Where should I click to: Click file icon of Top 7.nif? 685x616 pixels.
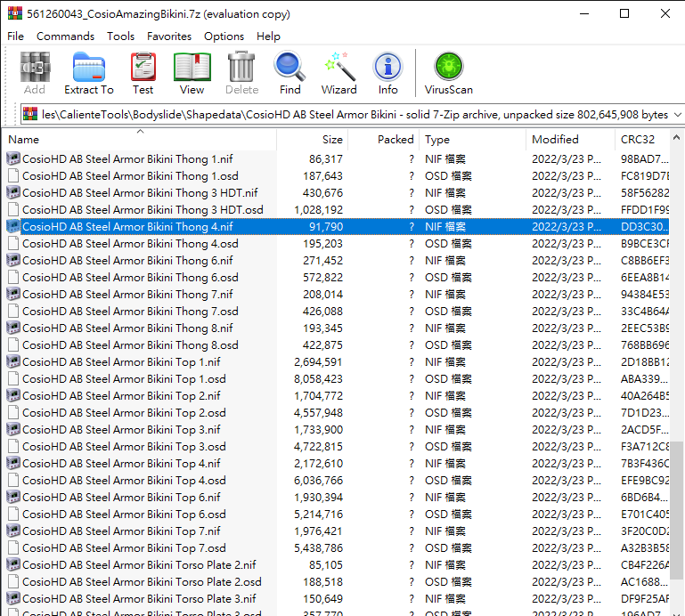13,531
